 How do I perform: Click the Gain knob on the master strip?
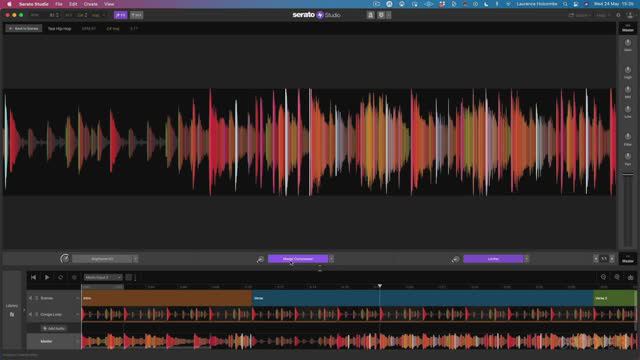(x=628, y=43)
